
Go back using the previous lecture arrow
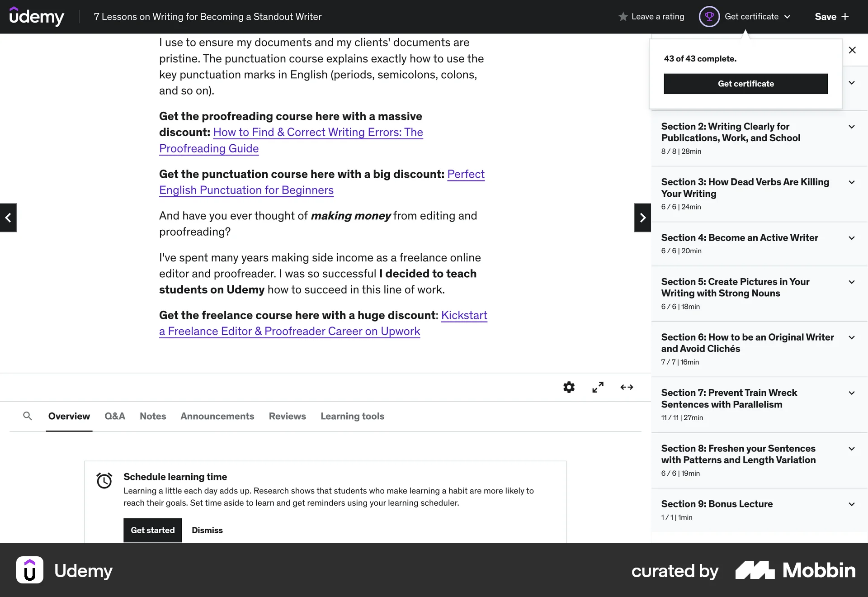pyautogui.click(x=8, y=218)
